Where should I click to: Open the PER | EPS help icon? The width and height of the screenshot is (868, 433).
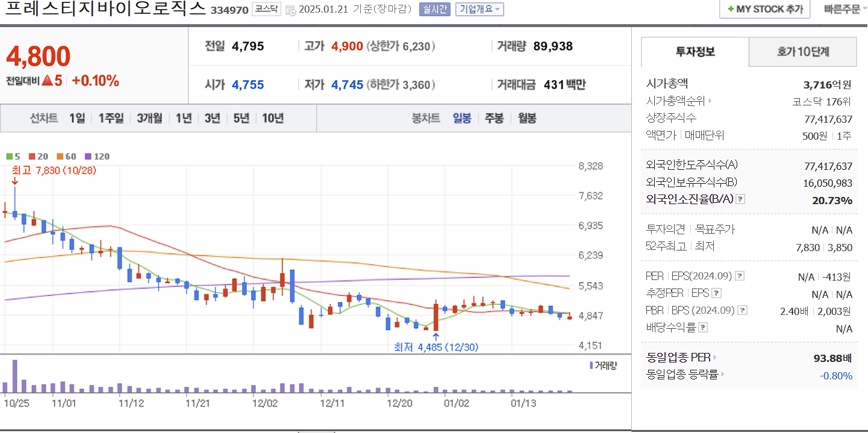pos(740,276)
